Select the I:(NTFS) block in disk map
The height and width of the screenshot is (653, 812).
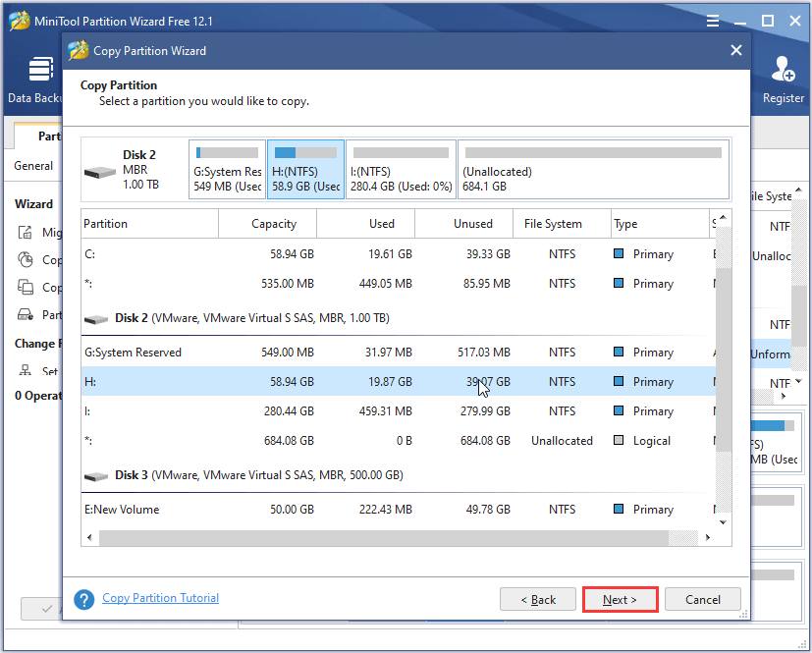point(401,169)
